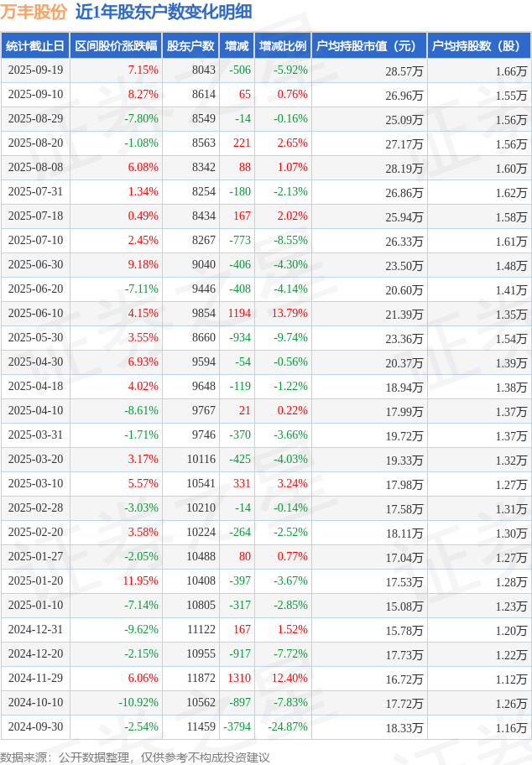Image resolution: width=532 pixels, height=765 pixels.
Task: Select the 11.95% price change cell
Action: [x=140, y=581]
